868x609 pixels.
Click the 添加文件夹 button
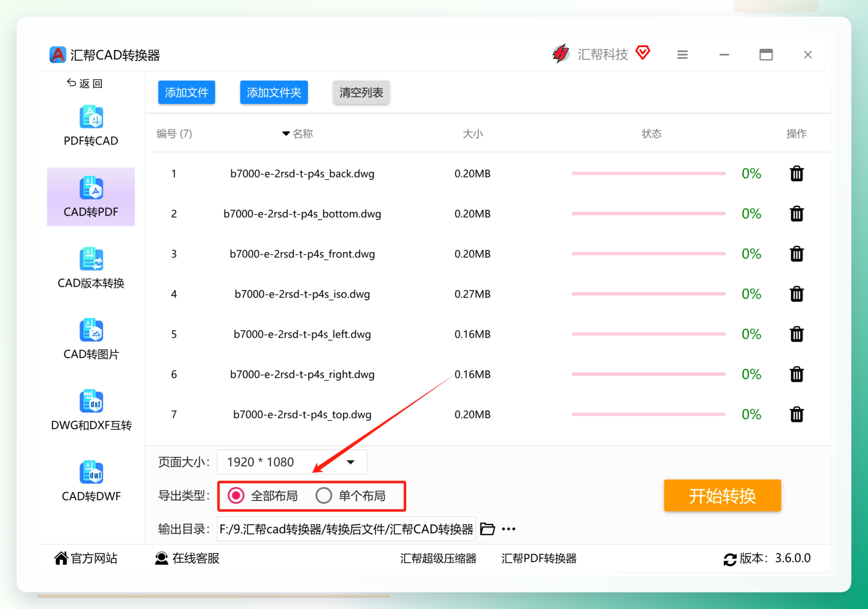[x=274, y=92]
